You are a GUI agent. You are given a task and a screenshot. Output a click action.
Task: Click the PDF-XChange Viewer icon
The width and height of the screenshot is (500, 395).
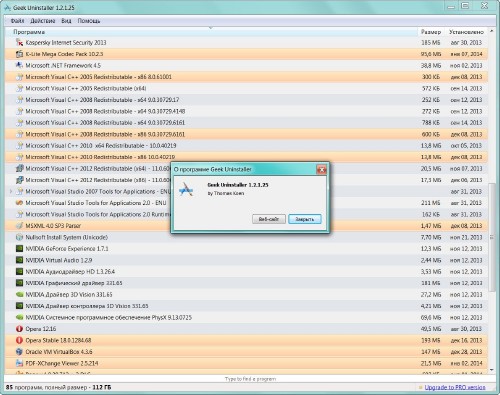click(19, 363)
